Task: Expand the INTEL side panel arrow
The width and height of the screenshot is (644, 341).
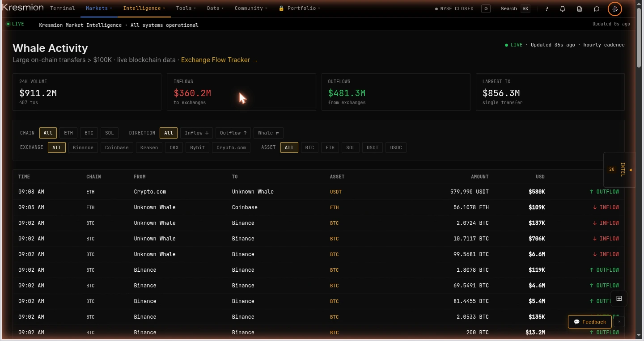Action: 630,170
